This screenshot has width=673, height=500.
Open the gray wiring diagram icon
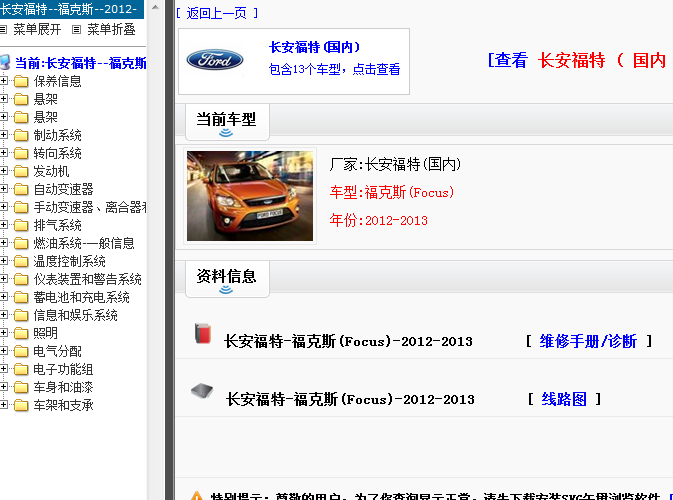202,391
